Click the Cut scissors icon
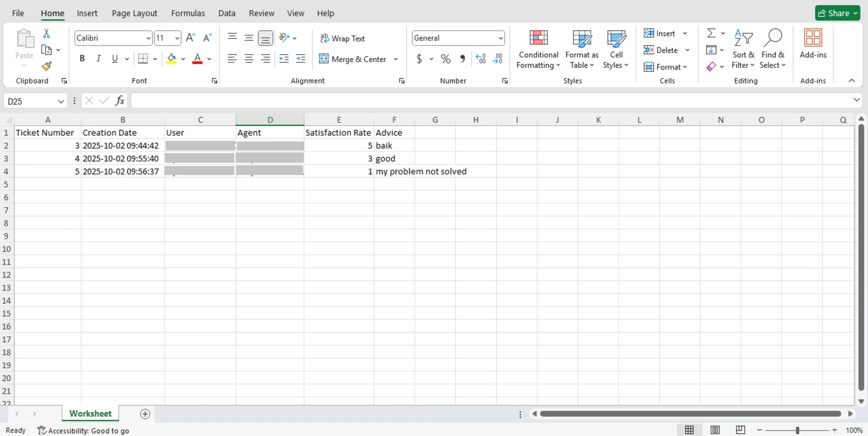 pos(46,33)
